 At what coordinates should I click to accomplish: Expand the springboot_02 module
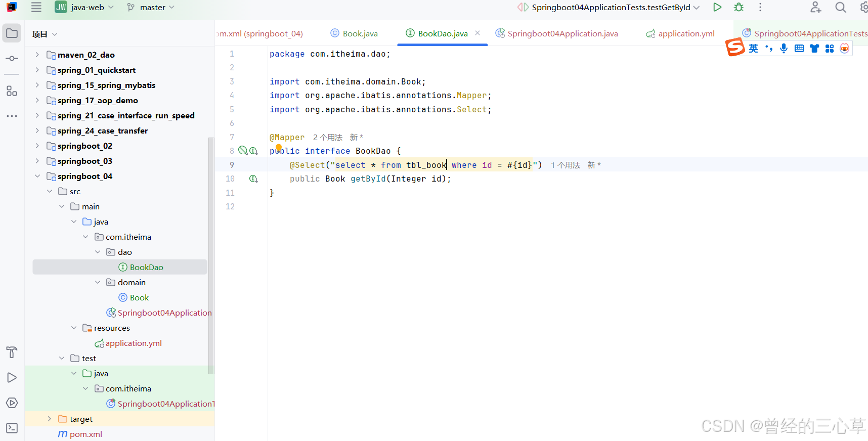click(x=37, y=146)
